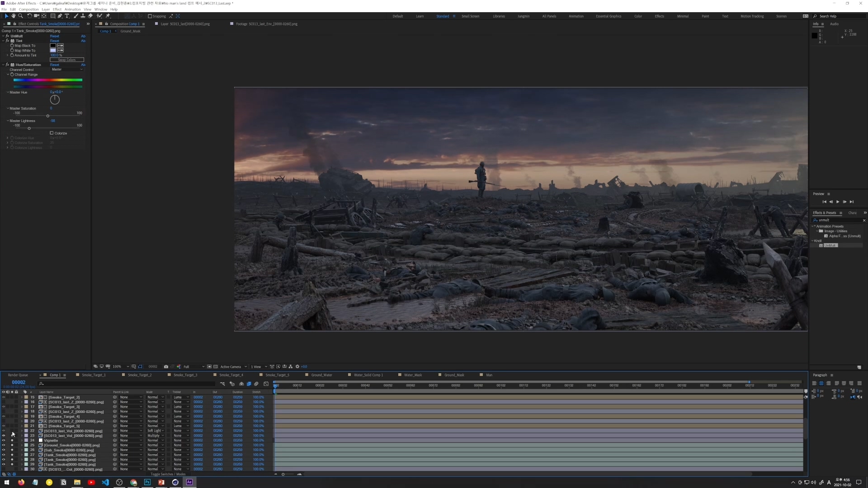Open blend mode dropdown for Vignette layer
868x488 pixels.
156,441
